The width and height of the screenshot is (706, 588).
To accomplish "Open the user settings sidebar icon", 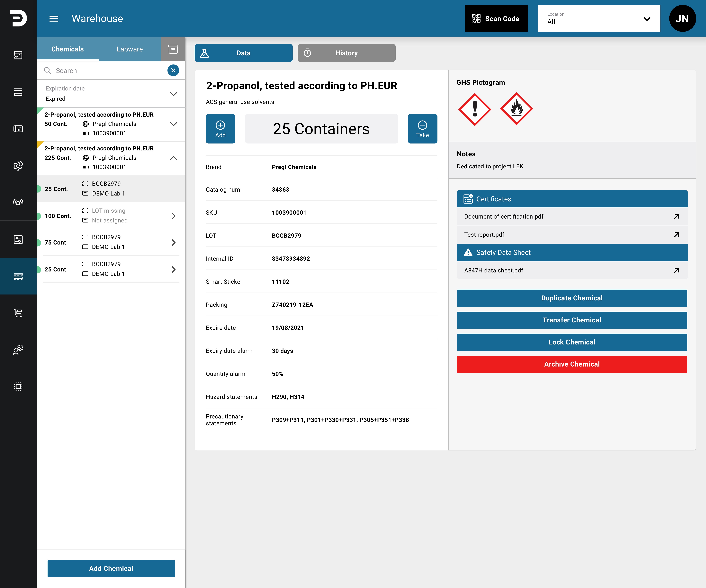I will click(x=18, y=350).
